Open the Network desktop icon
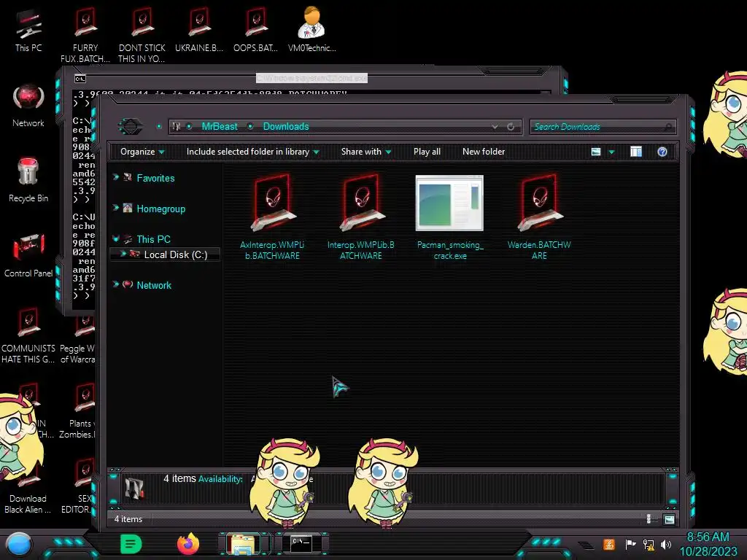The image size is (747, 560). (28, 106)
